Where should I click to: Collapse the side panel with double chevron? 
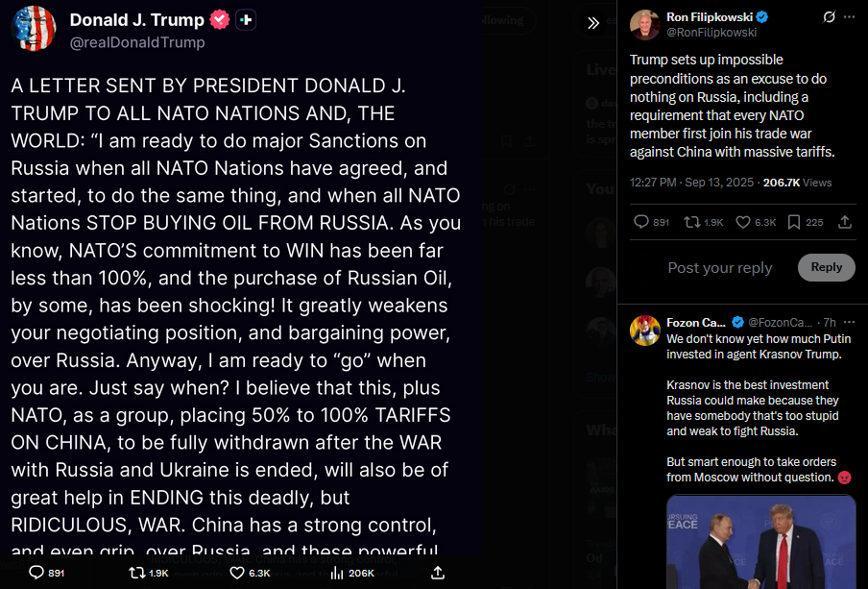[x=592, y=23]
